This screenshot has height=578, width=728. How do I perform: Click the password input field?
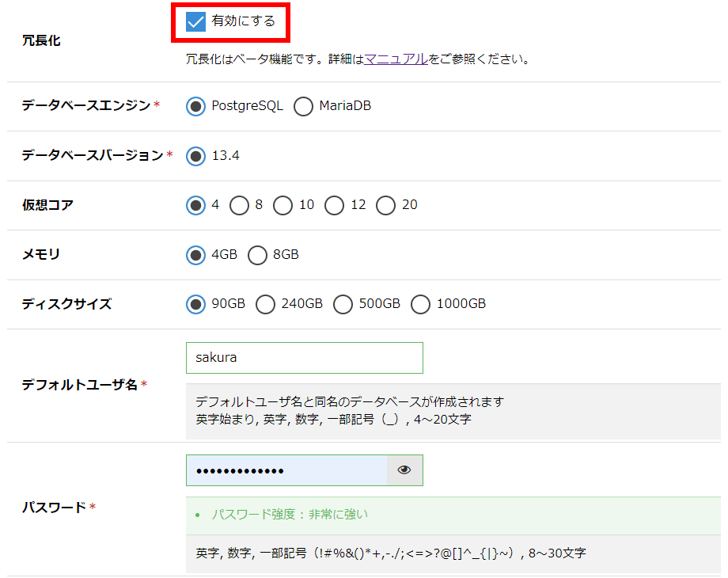click(x=286, y=470)
